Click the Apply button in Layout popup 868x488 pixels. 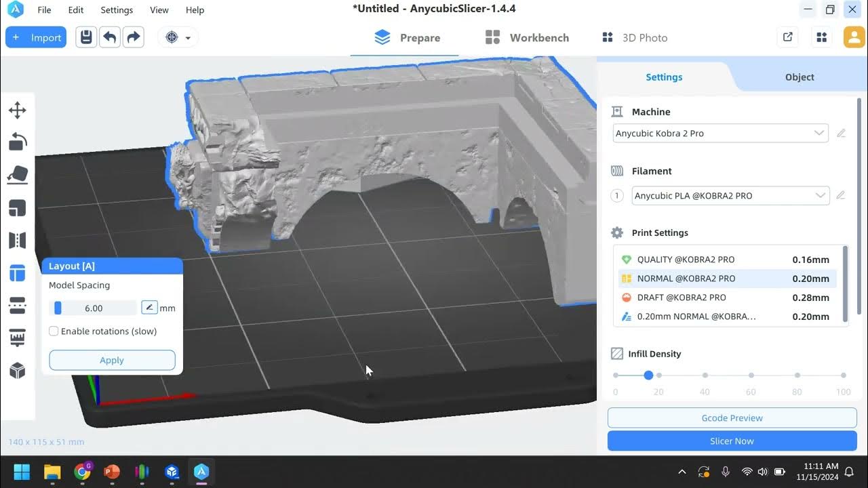(x=111, y=360)
